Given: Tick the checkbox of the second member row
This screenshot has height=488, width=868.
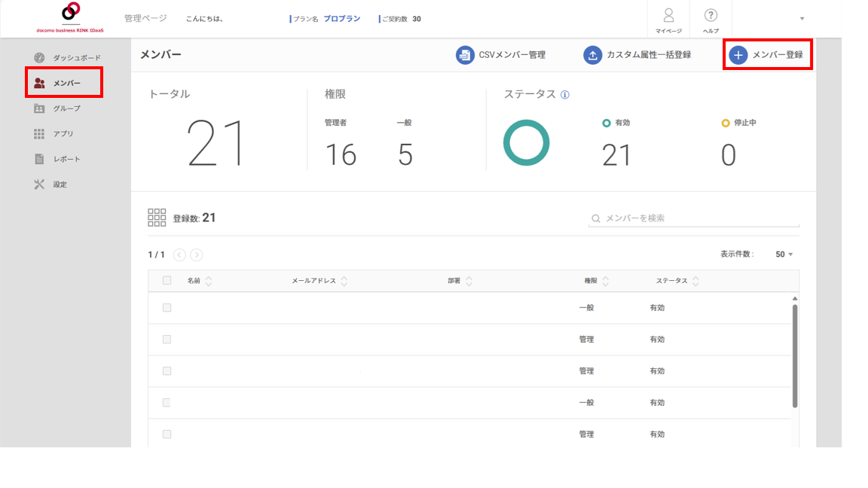Looking at the screenshot, I should [x=167, y=339].
